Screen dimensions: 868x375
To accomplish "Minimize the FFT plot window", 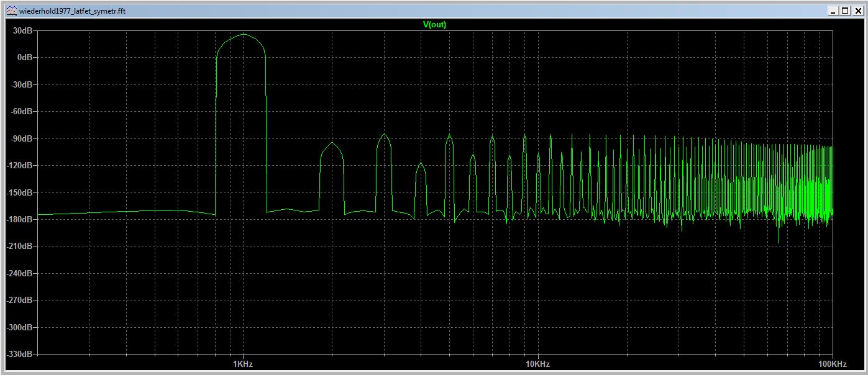I will [x=833, y=11].
